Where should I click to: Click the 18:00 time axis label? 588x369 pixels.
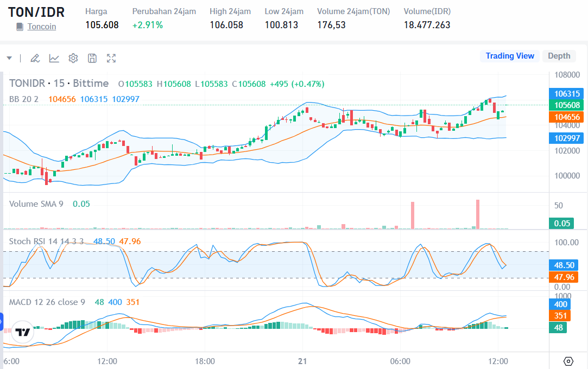(205, 361)
